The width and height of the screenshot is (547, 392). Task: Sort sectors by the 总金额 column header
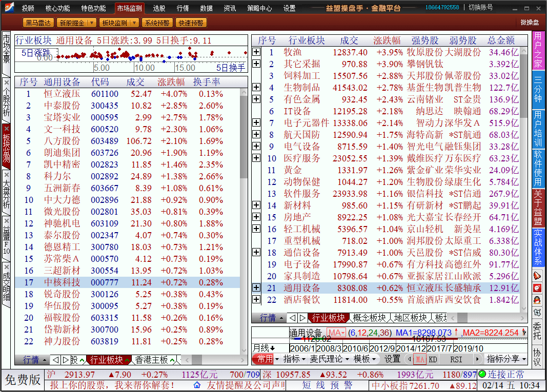coord(501,40)
